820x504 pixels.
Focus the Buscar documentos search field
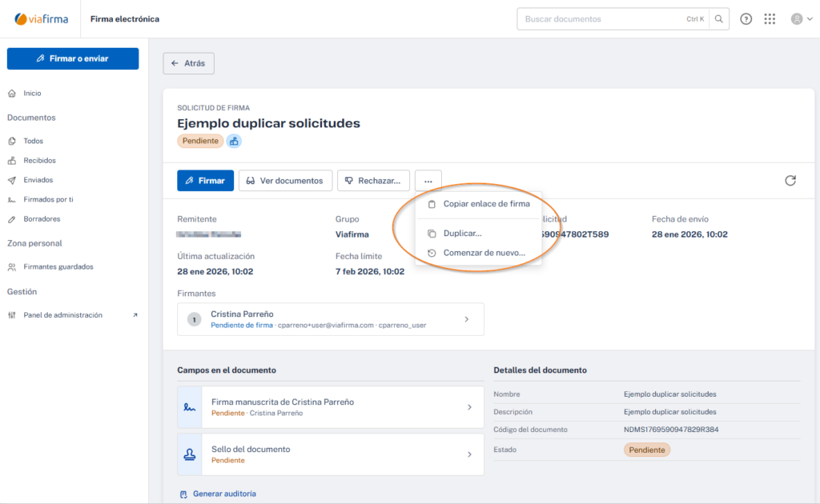pos(601,19)
